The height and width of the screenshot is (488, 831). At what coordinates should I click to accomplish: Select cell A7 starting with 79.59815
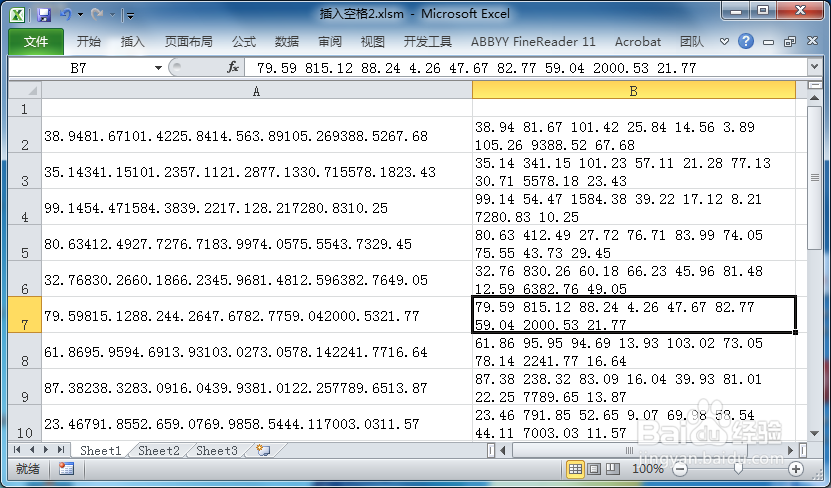[x=257, y=315]
